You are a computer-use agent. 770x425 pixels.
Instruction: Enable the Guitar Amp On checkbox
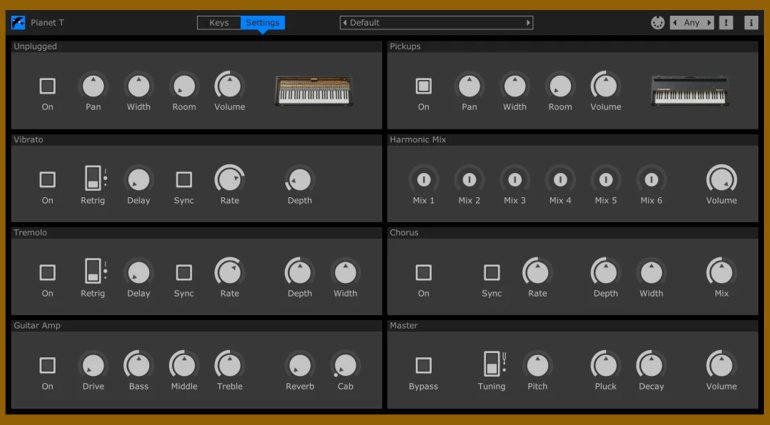(47, 365)
